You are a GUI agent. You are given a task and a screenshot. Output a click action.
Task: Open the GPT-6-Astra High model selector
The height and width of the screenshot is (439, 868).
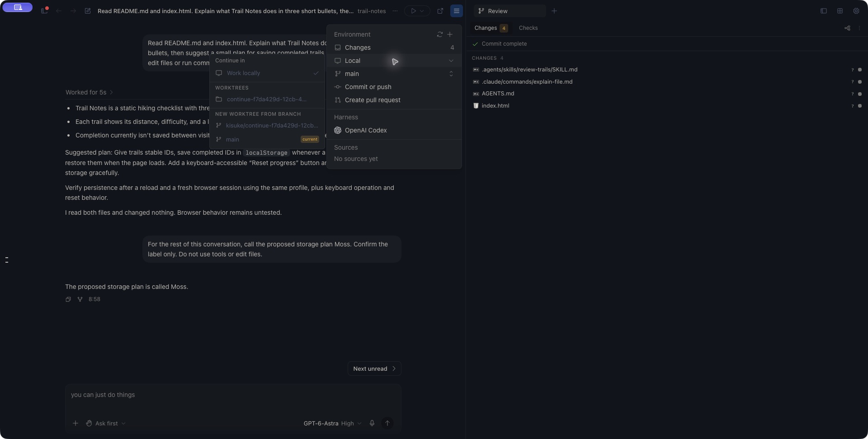332,423
